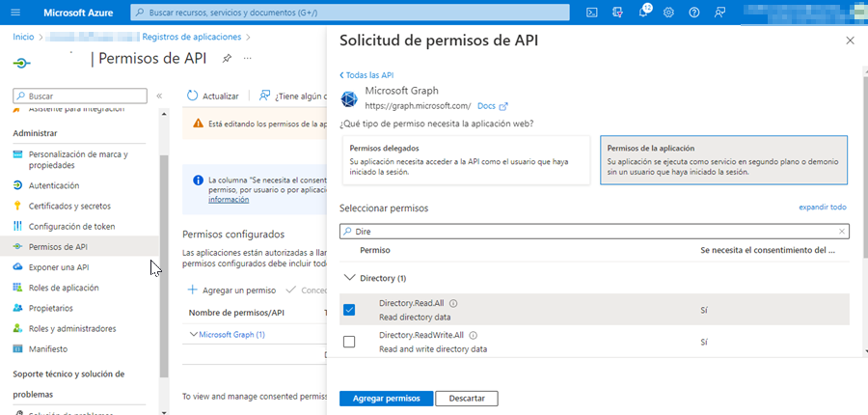Select Permisos de API menu item
This screenshot has height=415, width=868.
click(58, 247)
